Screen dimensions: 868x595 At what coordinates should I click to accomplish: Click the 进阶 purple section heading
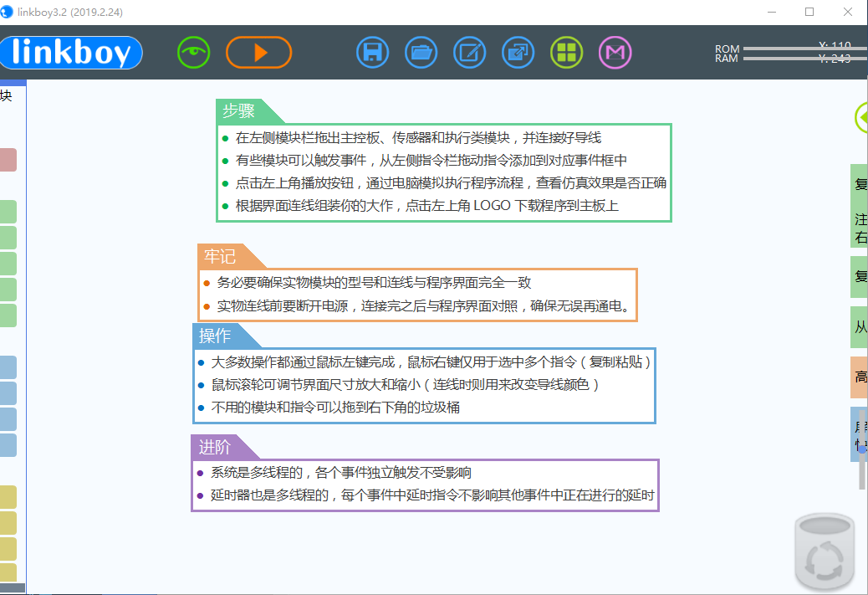214,447
